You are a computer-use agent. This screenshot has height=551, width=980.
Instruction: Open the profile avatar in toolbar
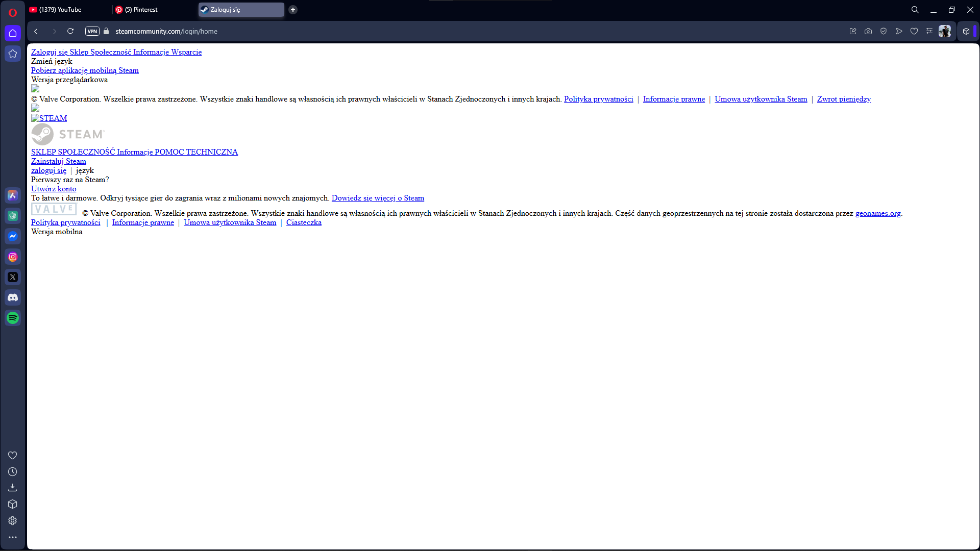[945, 31]
